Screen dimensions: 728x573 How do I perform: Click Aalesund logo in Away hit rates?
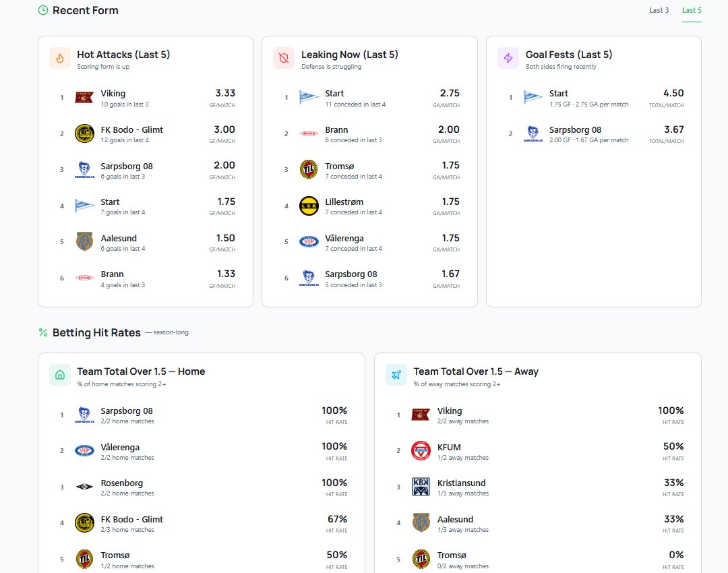tap(421, 523)
